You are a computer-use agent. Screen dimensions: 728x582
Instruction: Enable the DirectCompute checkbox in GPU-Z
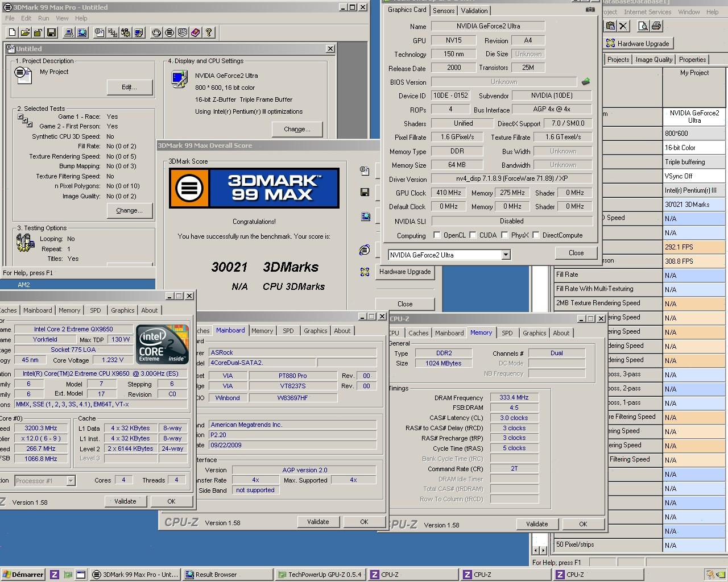[x=536, y=235]
